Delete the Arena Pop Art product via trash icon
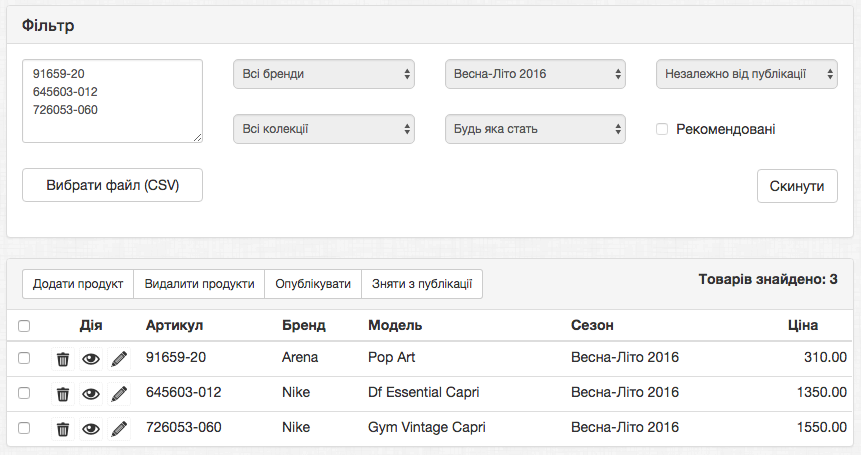The image size is (861, 455). tap(62, 358)
